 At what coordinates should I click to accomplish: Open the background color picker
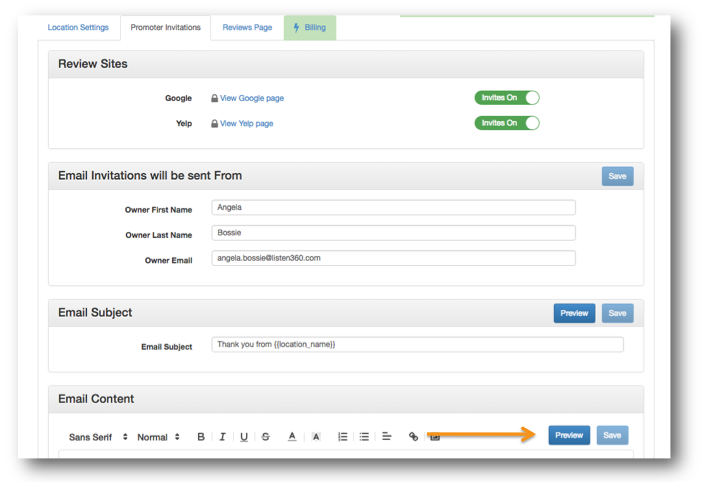316,436
